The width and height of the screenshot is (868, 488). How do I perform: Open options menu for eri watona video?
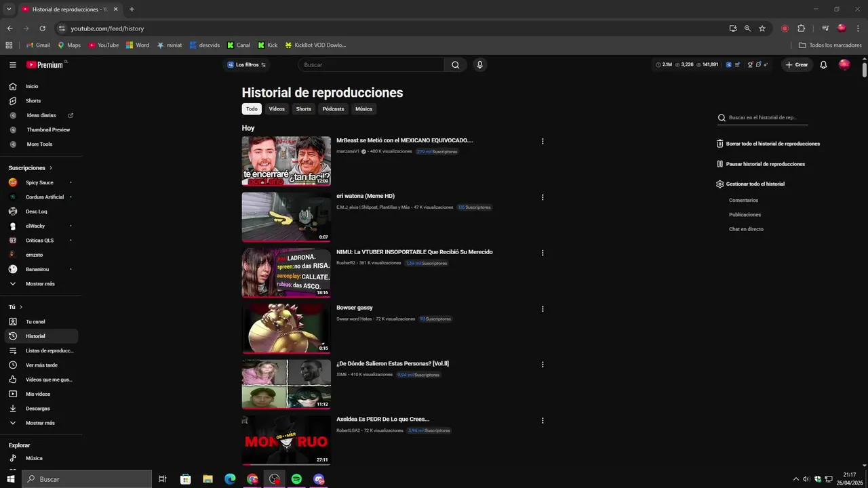[x=542, y=197]
